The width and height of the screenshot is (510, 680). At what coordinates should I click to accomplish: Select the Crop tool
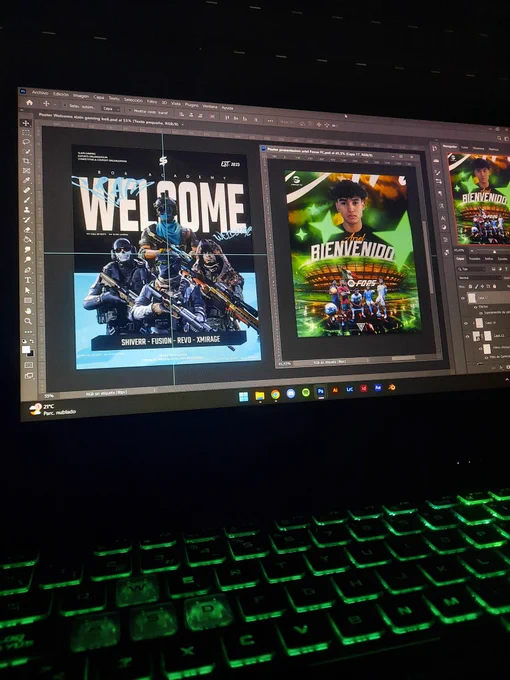click(x=26, y=160)
